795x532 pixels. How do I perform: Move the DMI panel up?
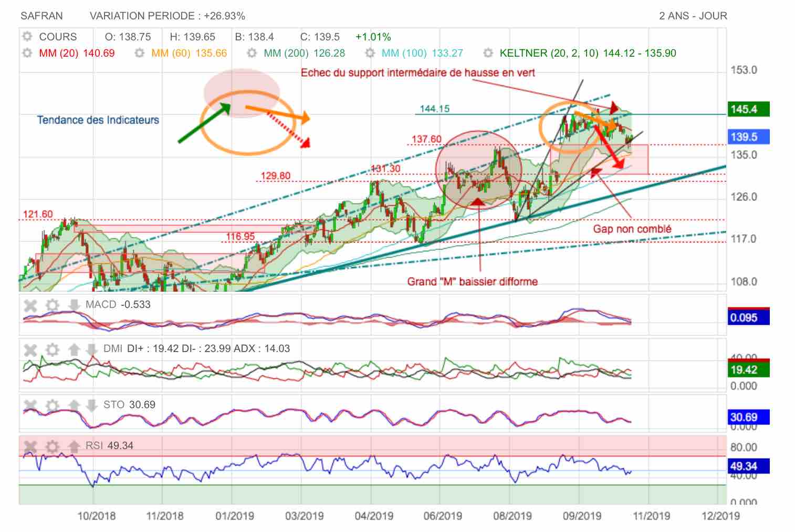coord(74,349)
